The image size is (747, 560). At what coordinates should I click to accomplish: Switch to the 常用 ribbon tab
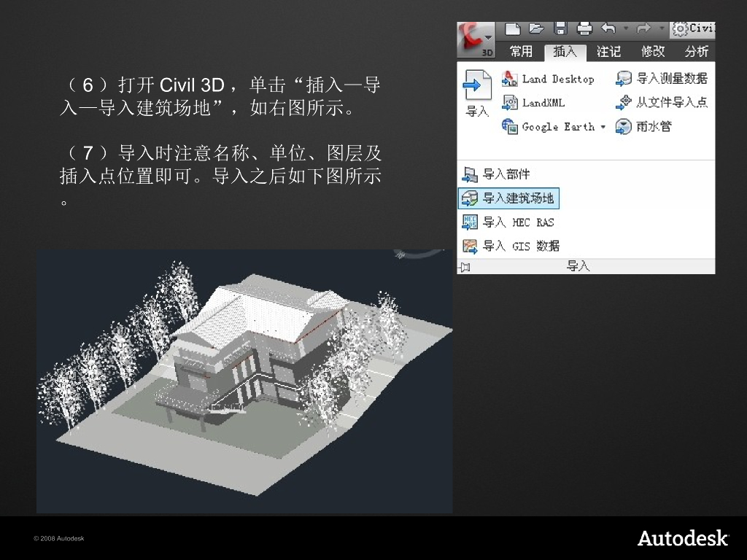[521, 51]
